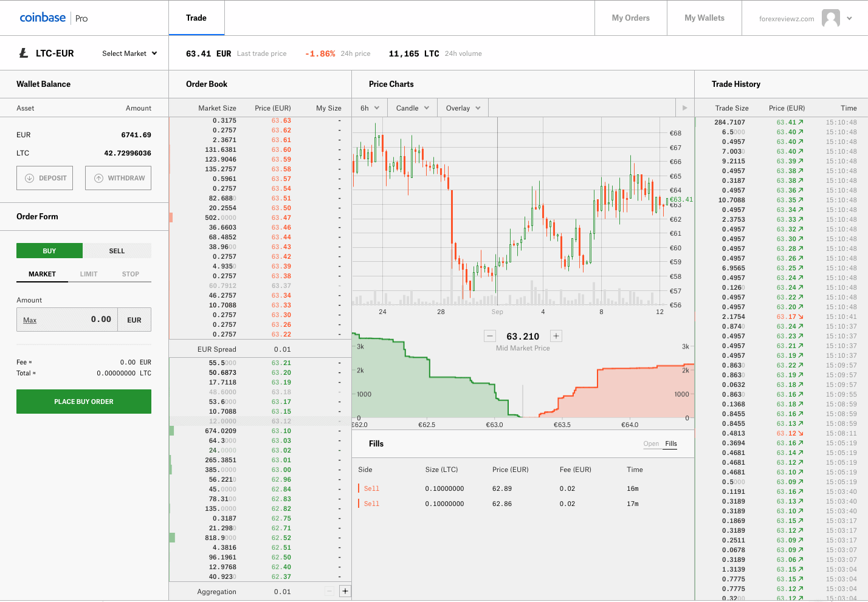Screen dimensions: 868x602
Task: Click the market depth chart
Action: click(x=523, y=377)
